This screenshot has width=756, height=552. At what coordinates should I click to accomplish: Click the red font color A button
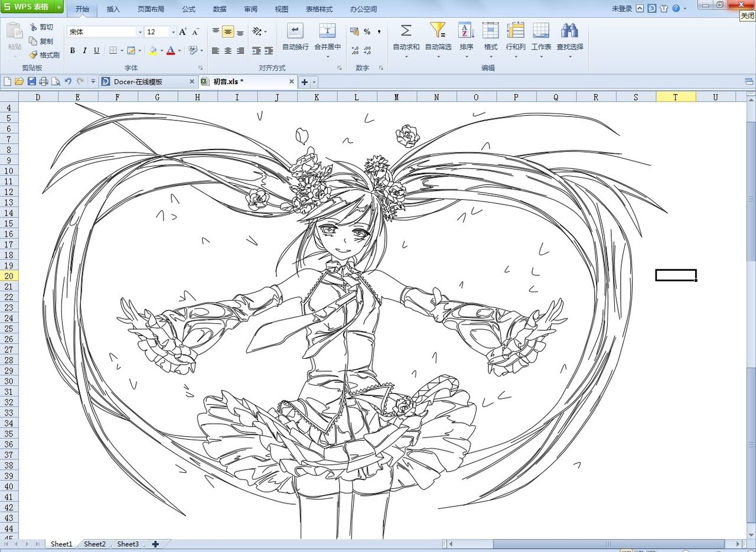coord(171,51)
